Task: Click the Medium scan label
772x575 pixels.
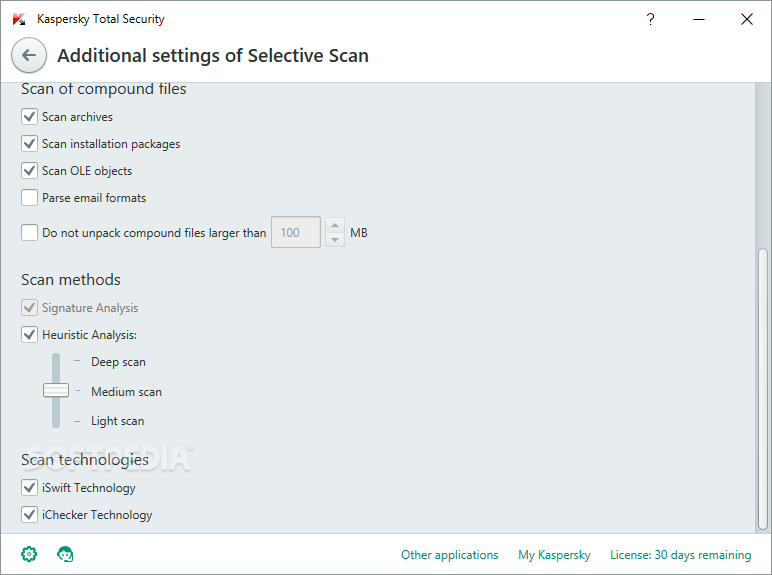Action: pos(127,392)
